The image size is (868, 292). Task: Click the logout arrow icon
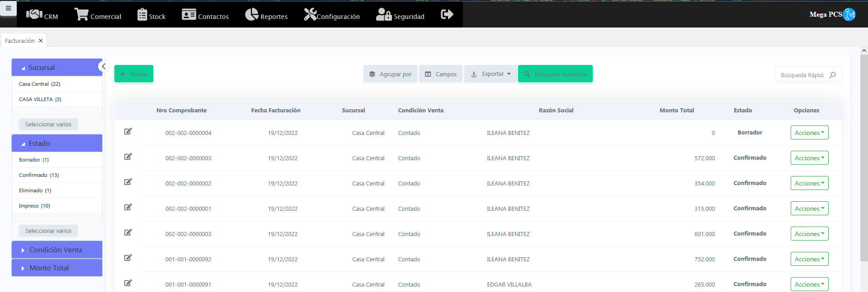[x=447, y=14]
